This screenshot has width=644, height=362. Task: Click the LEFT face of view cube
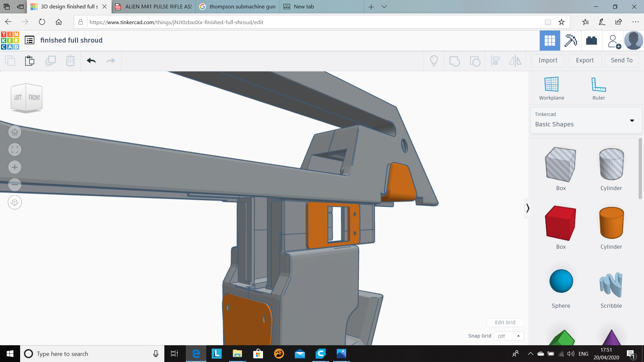(x=18, y=98)
